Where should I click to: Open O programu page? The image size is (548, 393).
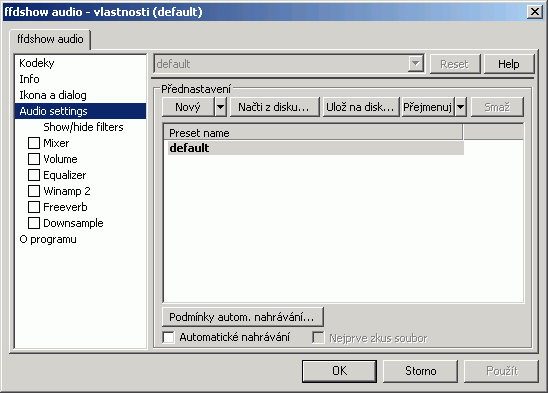click(x=48, y=240)
